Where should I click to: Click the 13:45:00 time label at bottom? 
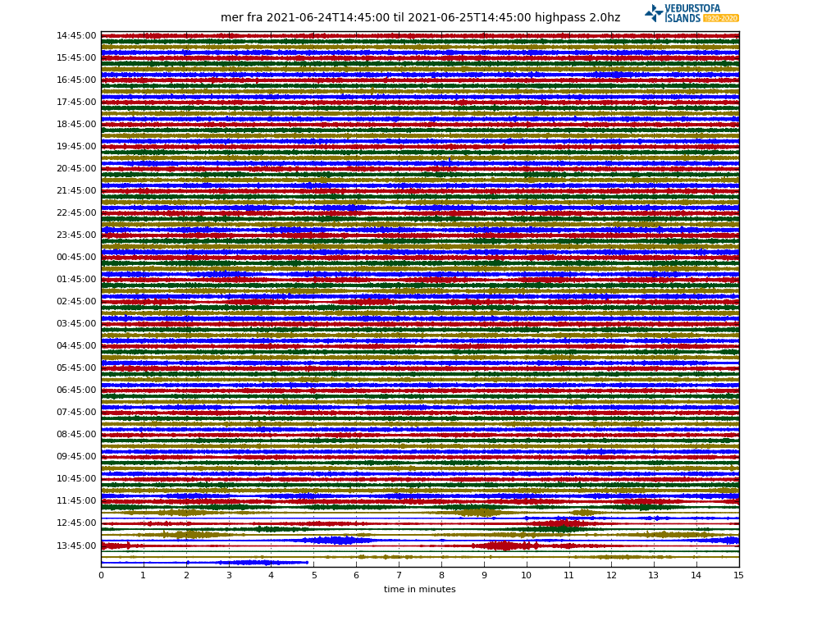[x=76, y=546]
